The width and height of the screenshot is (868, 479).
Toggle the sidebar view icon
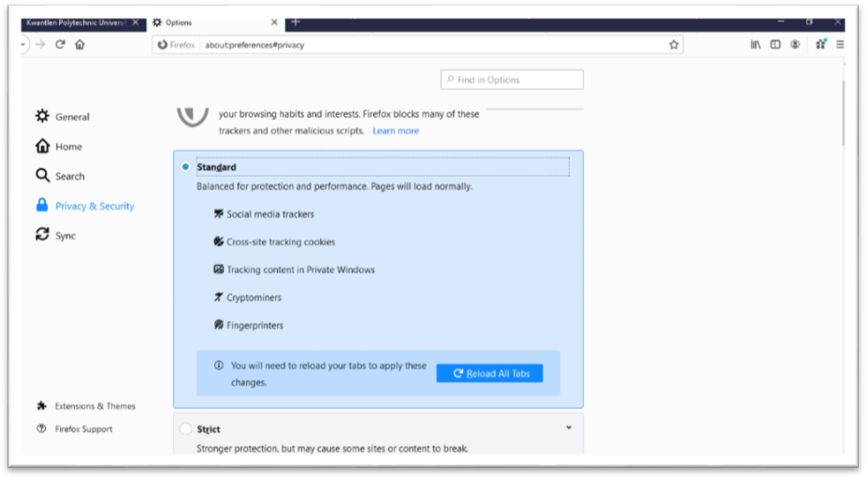(x=775, y=45)
